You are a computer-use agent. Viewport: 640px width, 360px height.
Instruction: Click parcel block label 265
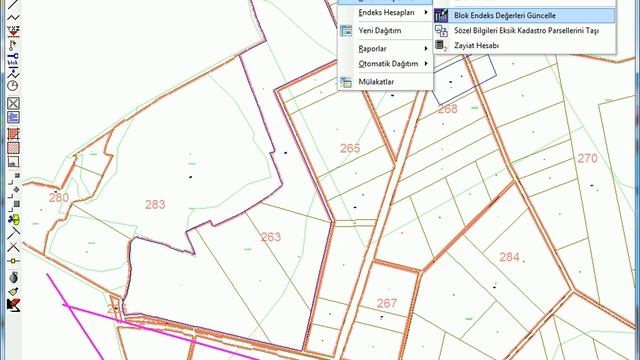click(x=350, y=148)
